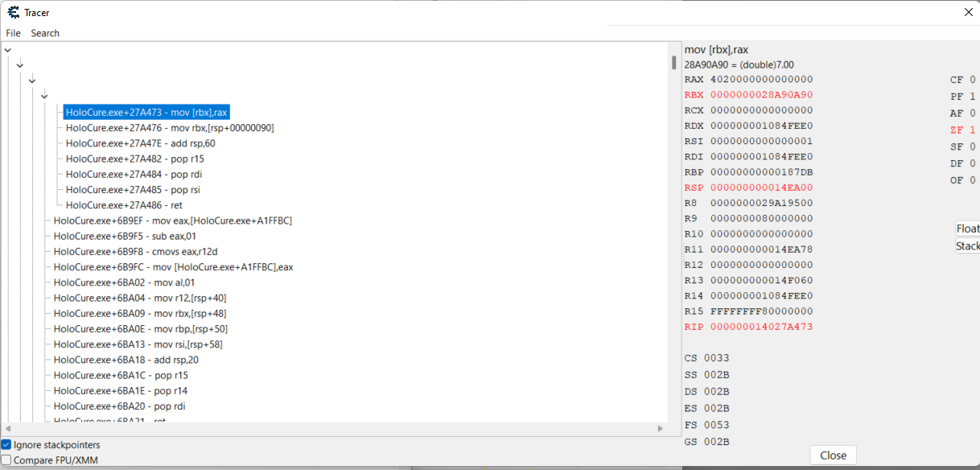The image size is (980, 470).
Task: Select the HoloCure.exe+27A486 ret instruction
Action: 124,205
